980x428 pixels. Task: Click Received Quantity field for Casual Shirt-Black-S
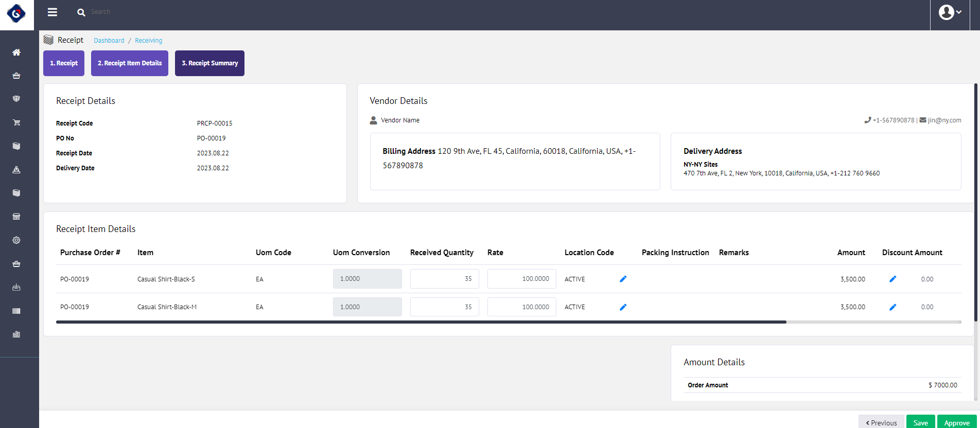click(444, 279)
